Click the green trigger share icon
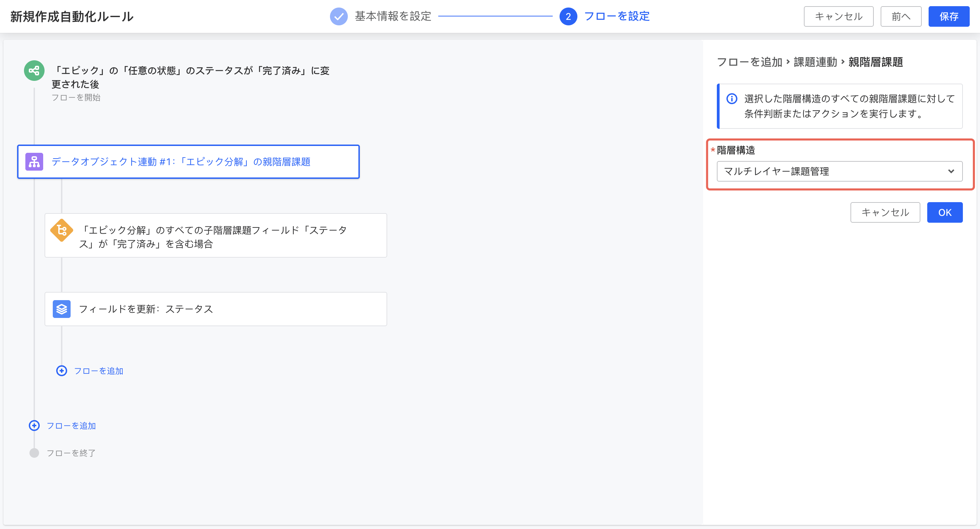 point(34,71)
